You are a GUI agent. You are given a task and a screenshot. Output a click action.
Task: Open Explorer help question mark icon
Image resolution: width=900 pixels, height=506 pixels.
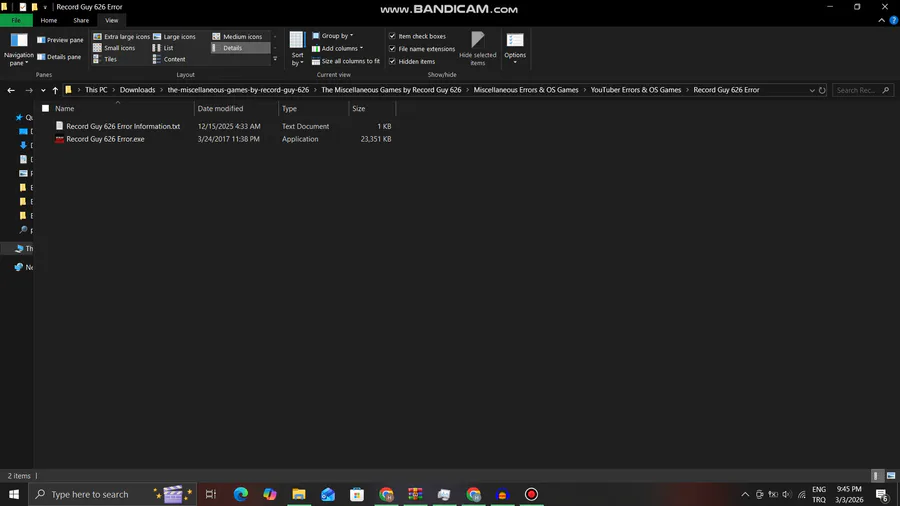coord(893,20)
